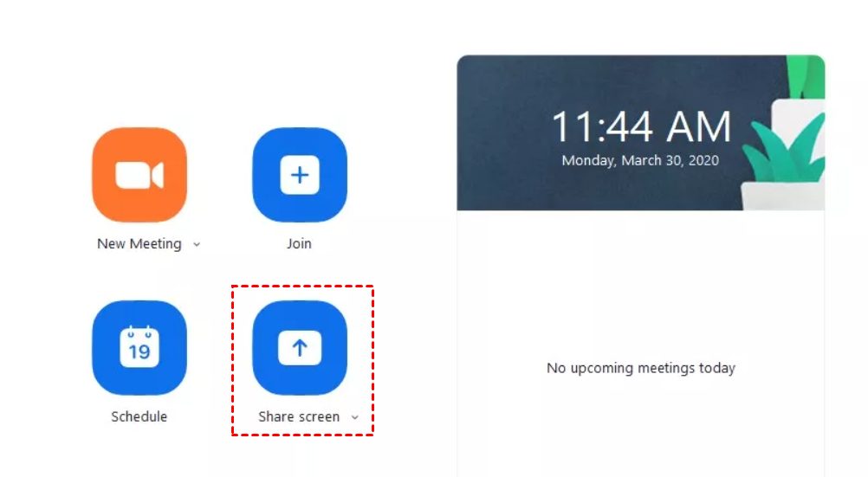Image resolution: width=868 pixels, height=477 pixels.
Task: Click the blue Join plus icon
Action: (x=300, y=175)
